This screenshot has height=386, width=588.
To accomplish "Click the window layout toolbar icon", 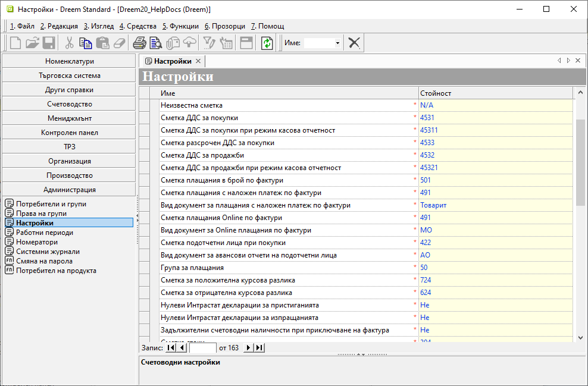I will coord(246,43).
